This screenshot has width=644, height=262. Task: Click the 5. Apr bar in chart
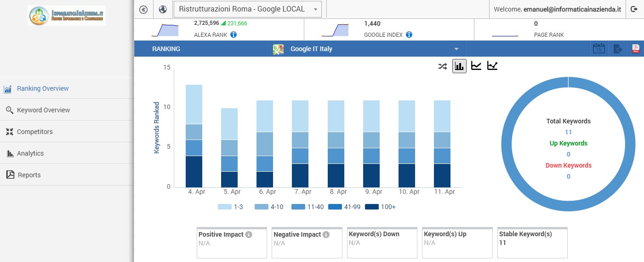(x=229, y=147)
